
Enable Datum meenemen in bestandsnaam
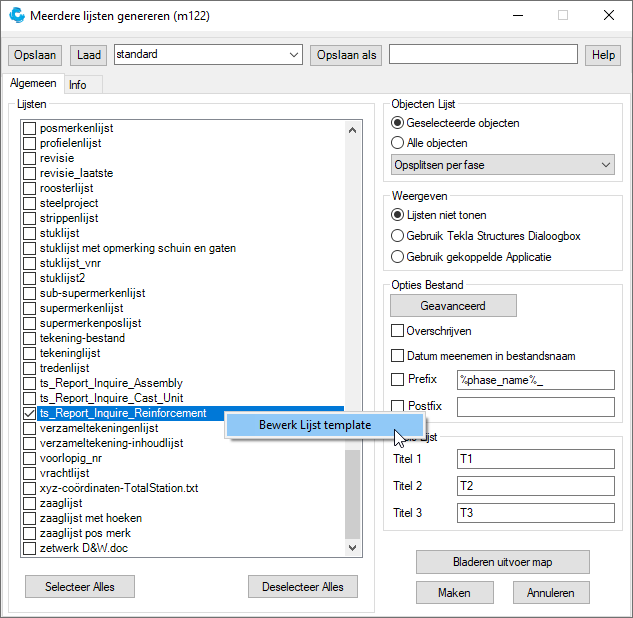pos(397,356)
